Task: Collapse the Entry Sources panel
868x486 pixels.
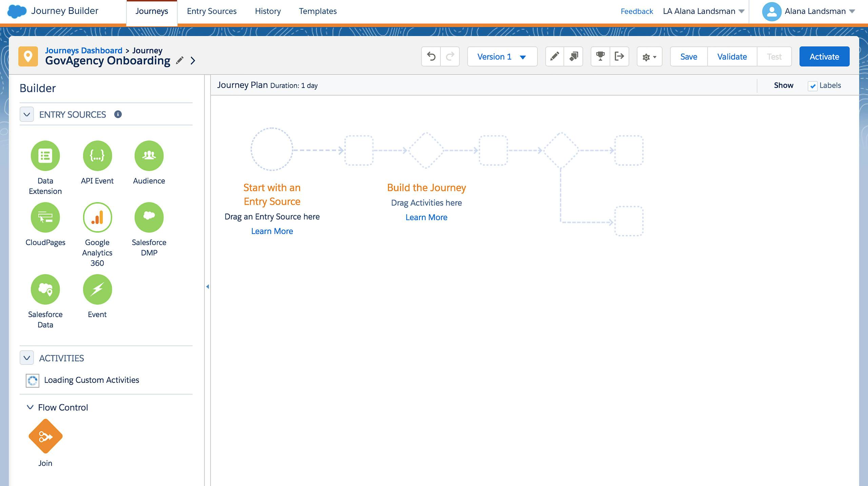Action: coord(26,114)
